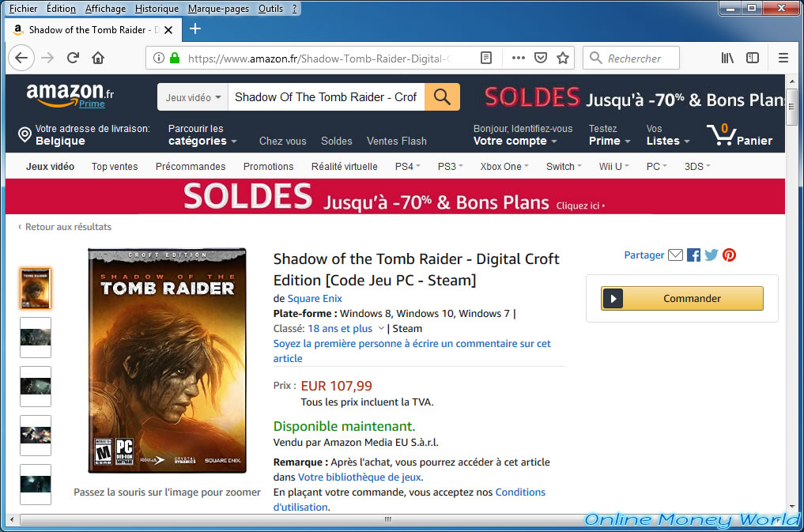Expand Testez Prime dropdown
The image size is (804, 532).
pos(610,135)
